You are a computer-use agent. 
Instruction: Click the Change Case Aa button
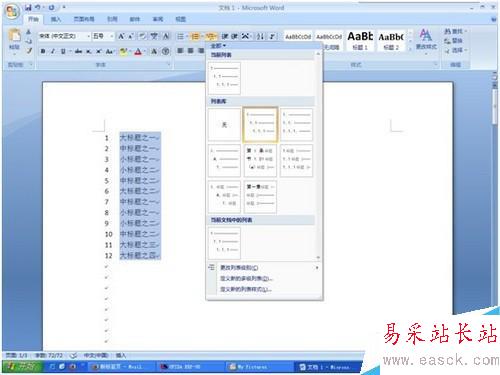(109, 51)
